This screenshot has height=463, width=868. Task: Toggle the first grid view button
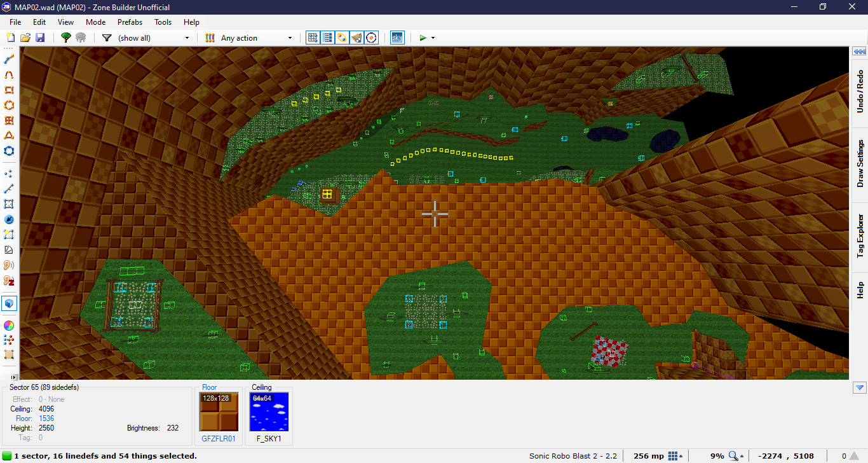(x=312, y=38)
